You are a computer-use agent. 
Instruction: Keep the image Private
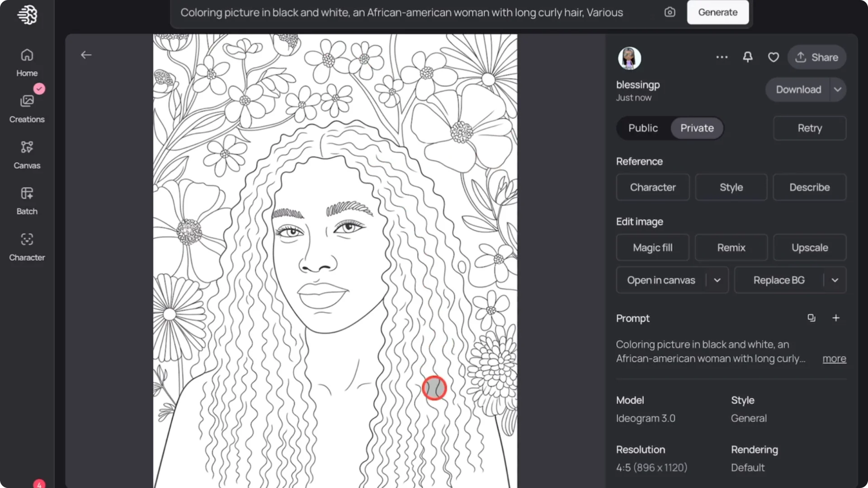coord(696,128)
